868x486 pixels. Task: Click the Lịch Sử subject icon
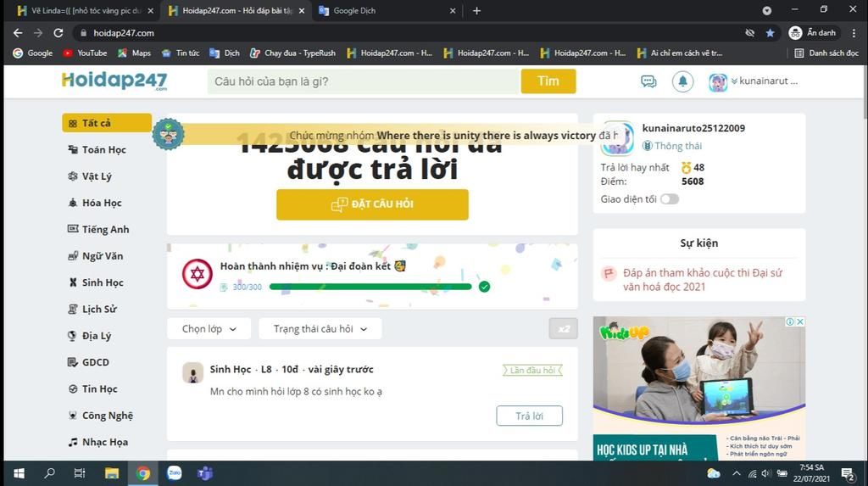pos(73,309)
